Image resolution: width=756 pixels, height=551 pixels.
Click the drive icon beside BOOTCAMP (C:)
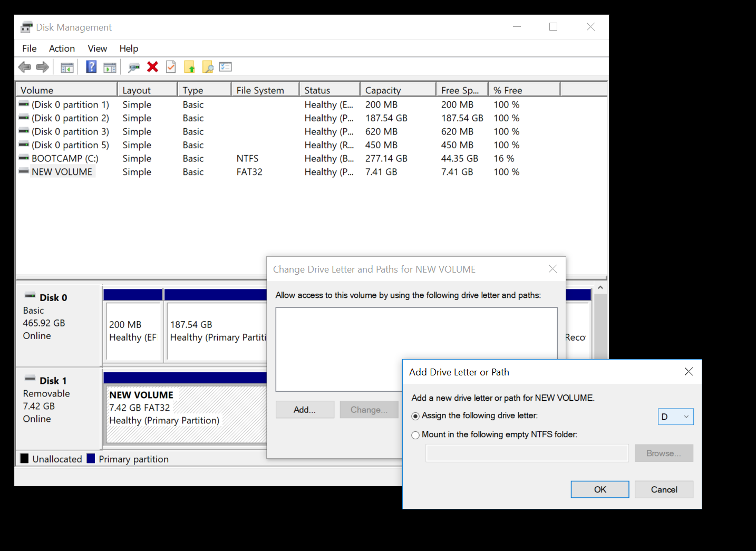24,158
